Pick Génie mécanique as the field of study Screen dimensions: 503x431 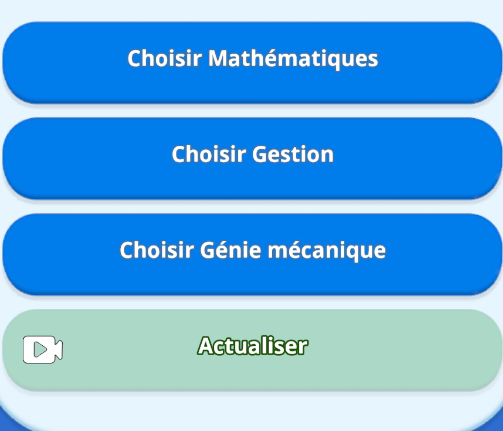coord(252,254)
